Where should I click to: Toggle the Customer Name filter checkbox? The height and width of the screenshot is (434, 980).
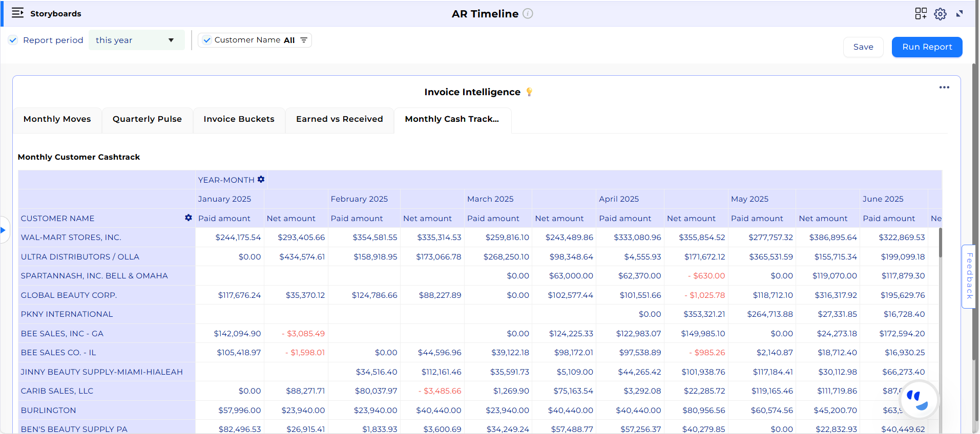click(x=207, y=40)
